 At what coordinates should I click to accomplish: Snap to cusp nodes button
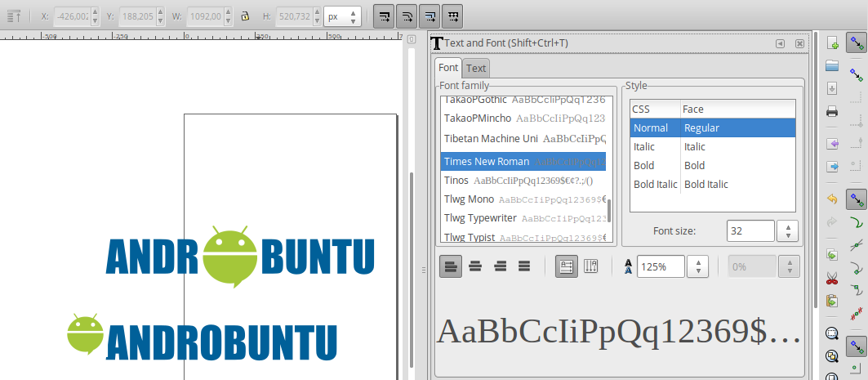point(857,269)
